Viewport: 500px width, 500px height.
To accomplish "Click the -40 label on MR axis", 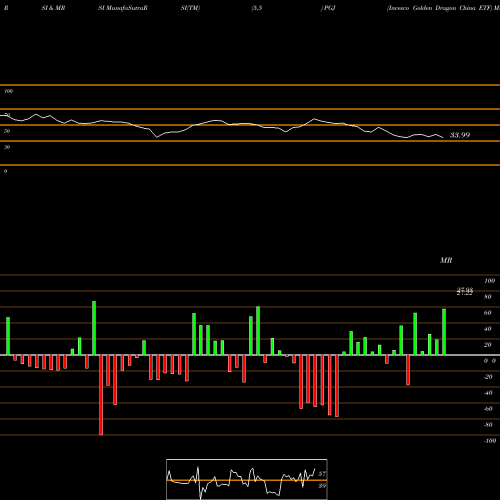I will pyautogui.click(x=488, y=393).
